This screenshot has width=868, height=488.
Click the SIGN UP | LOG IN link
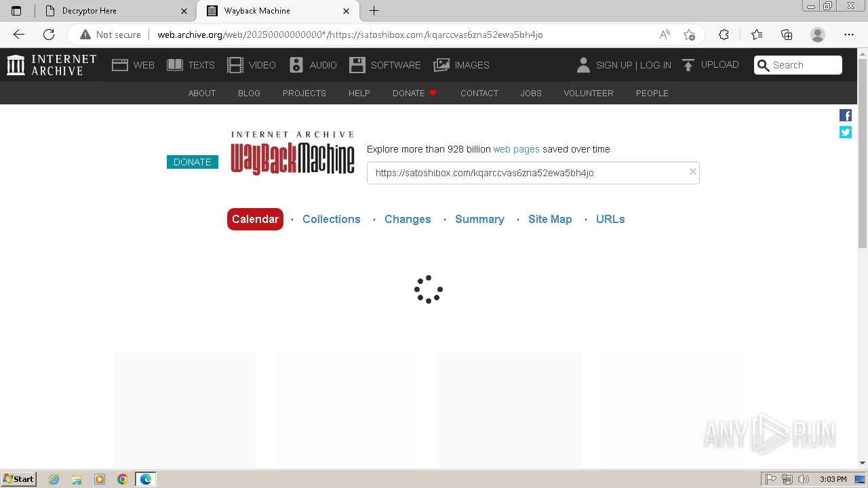(633, 65)
